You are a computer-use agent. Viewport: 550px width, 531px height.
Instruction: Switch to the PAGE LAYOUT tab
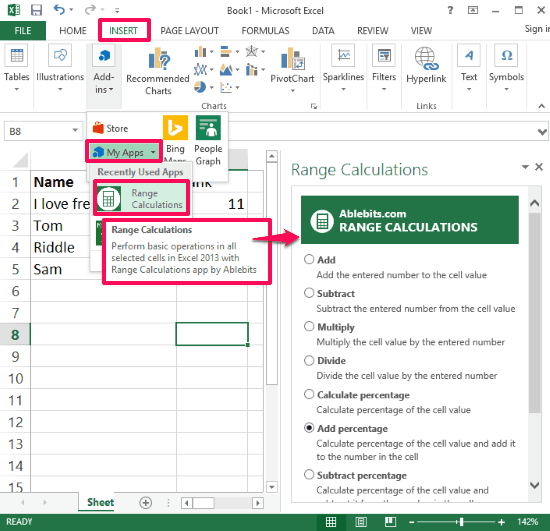point(190,31)
